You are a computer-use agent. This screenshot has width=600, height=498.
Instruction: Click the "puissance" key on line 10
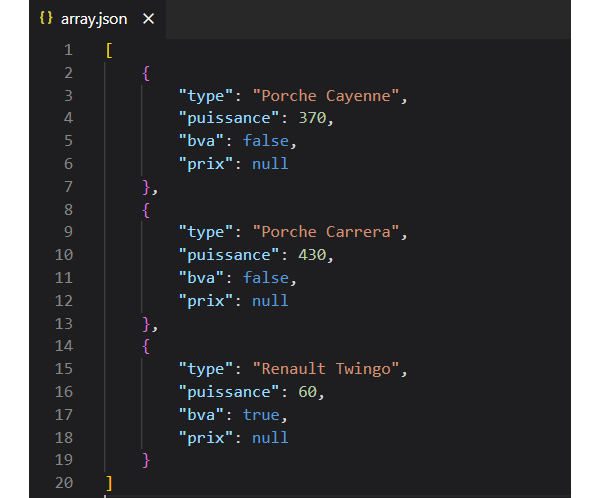(229, 256)
